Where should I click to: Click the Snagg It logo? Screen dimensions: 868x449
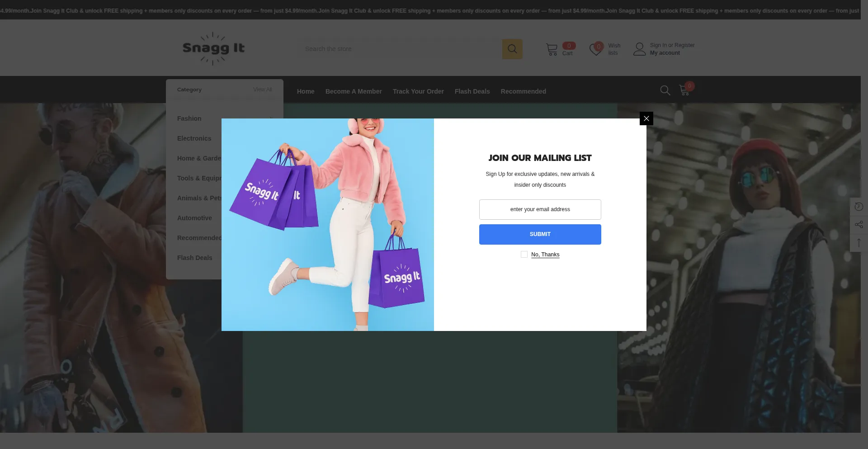(213, 48)
